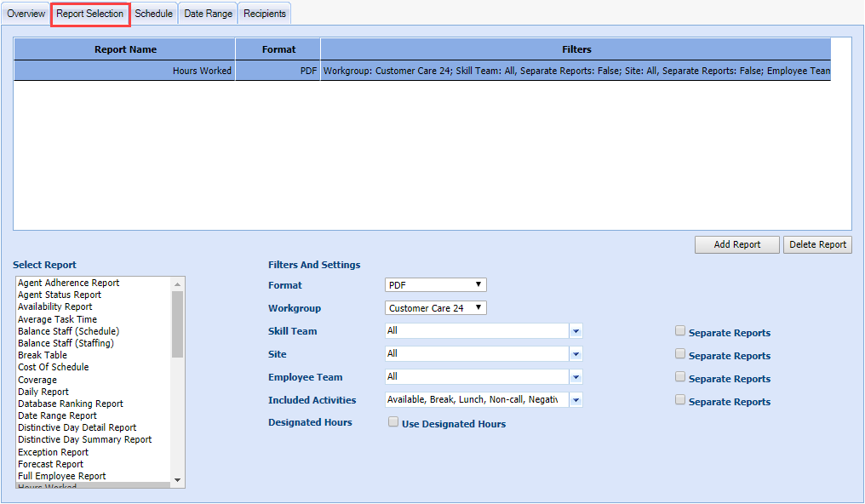Image resolution: width=865 pixels, height=504 pixels.
Task: Open the Skill Team dropdown arrow
Action: (576, 331)
